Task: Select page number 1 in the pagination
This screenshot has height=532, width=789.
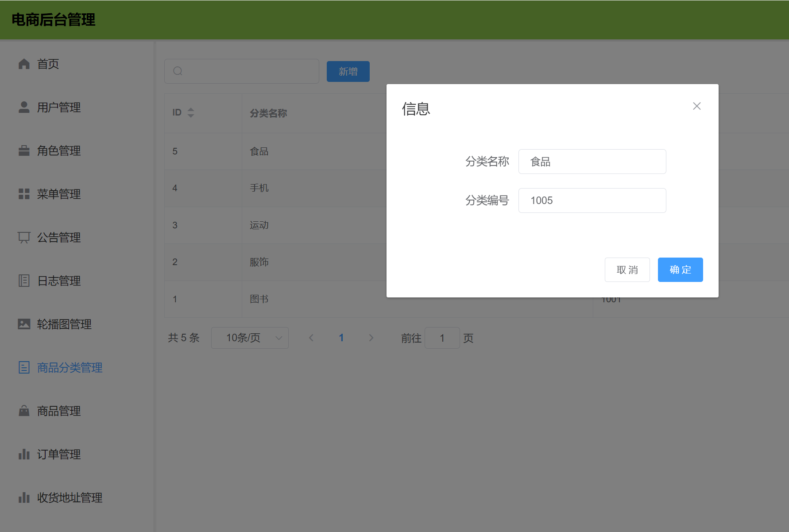Action: [341, 338]
